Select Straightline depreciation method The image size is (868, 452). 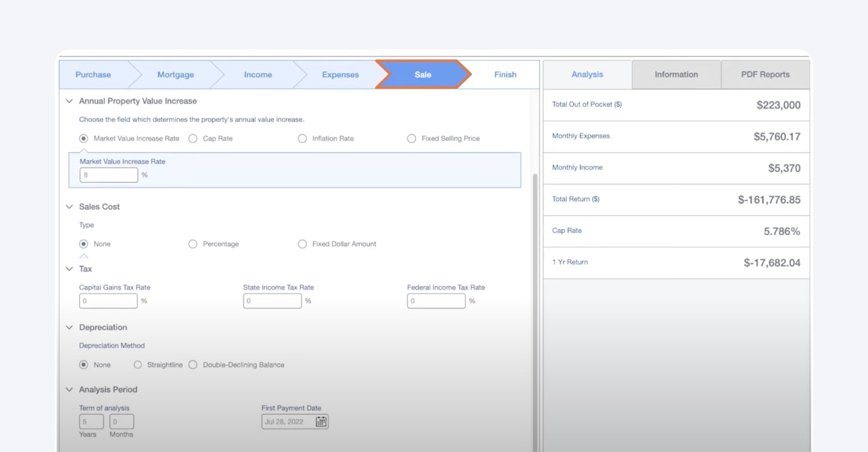[137, 365]
